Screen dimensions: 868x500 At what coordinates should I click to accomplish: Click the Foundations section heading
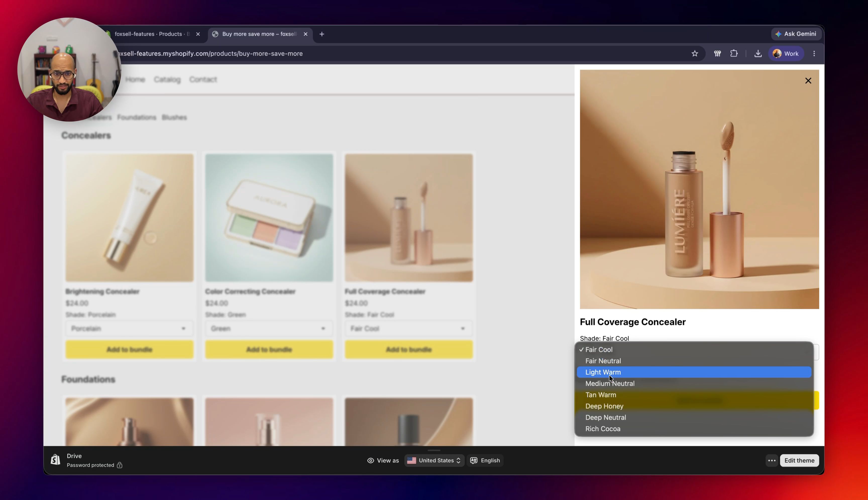click(88, 379)
